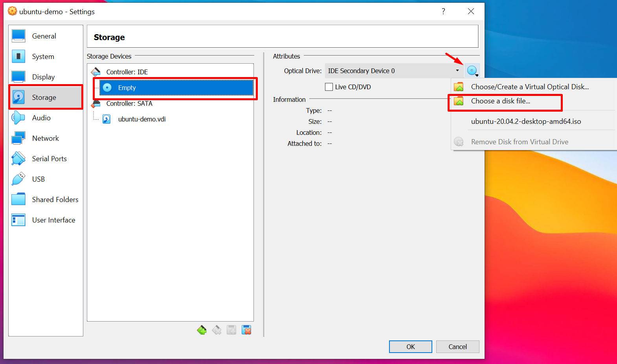Close the ubuntu-demo Settings dialog

click(471, 11)
